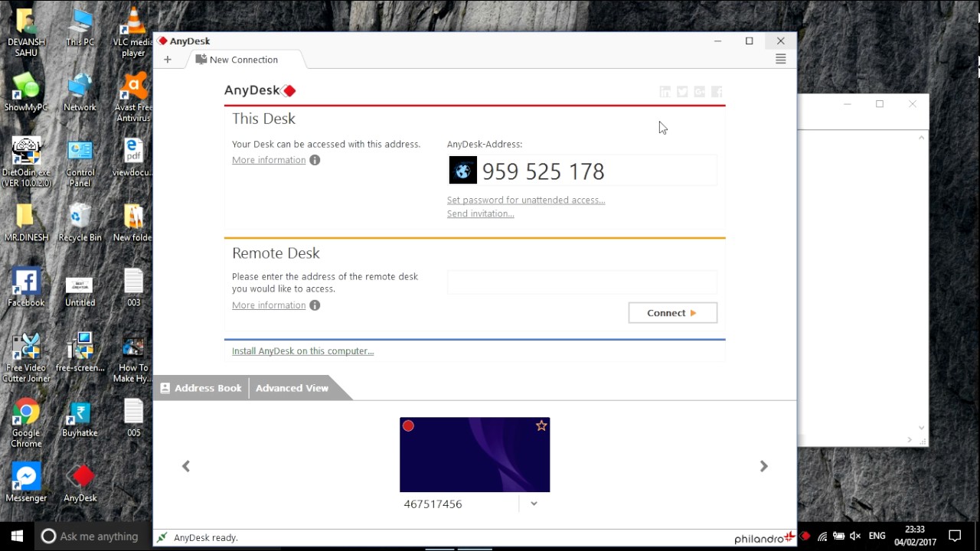Switch to the Advanced View tab
Screen dimensions: 980x551
pos(292,388)
